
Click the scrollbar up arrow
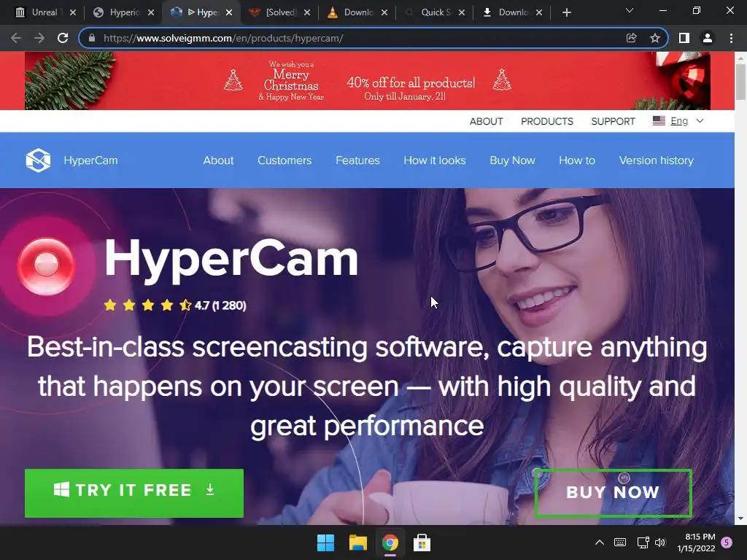pyautogui.click(x=740, y=58)
